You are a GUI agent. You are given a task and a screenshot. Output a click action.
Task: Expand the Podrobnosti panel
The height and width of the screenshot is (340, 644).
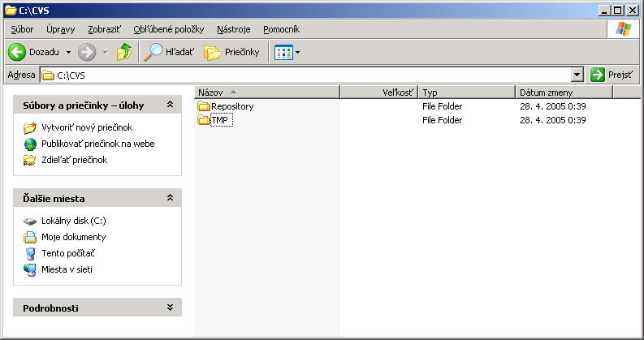(170, 308)
